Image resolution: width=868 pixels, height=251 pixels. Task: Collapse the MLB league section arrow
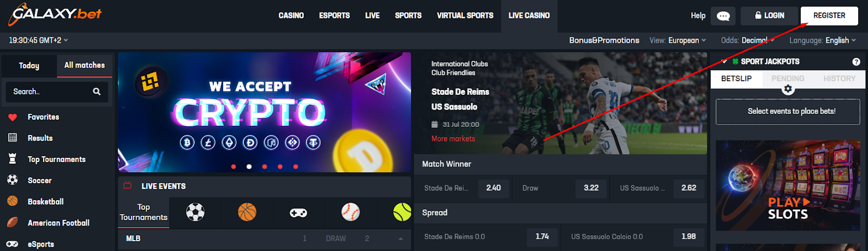coord(400,239)
